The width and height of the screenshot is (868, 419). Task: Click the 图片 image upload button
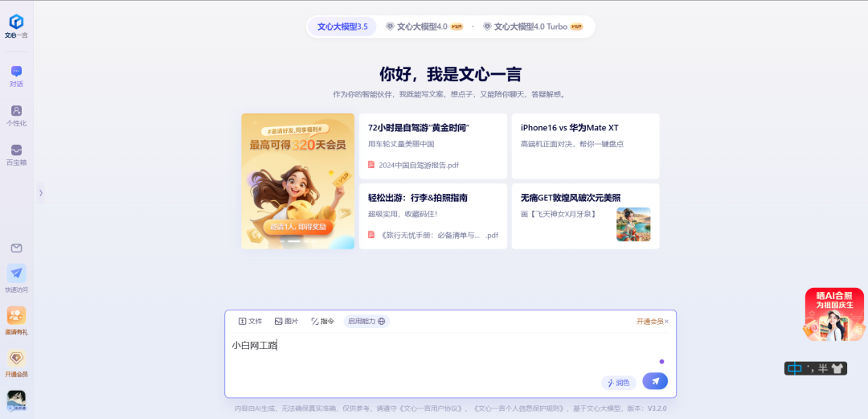pos(286,321)
